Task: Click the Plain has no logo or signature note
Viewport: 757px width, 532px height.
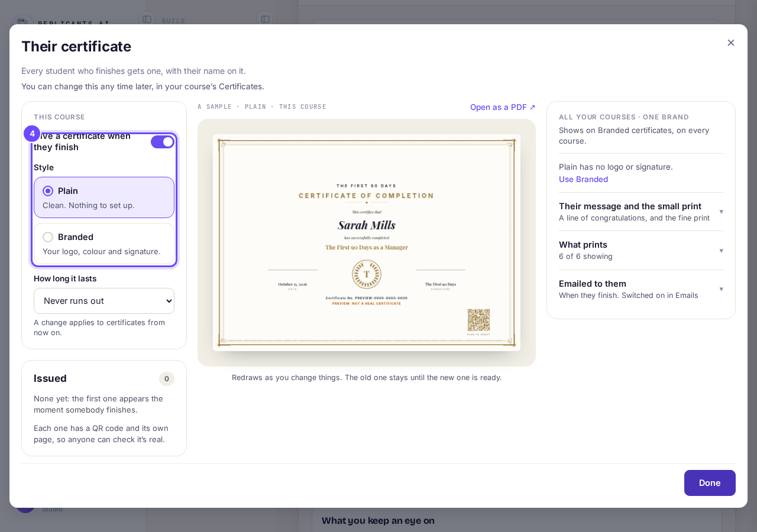Action: 616,167
